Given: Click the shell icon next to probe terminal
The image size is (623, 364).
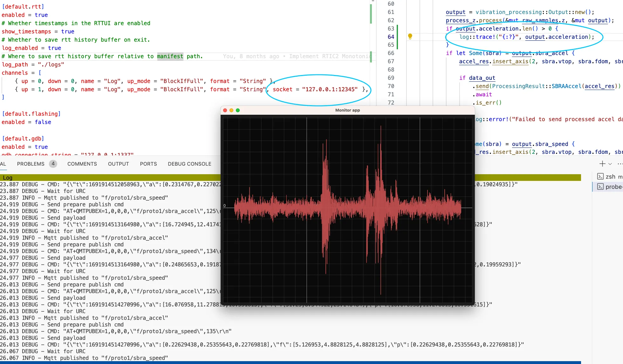Looking at the screenshot, I should click(x=600, y=187).
